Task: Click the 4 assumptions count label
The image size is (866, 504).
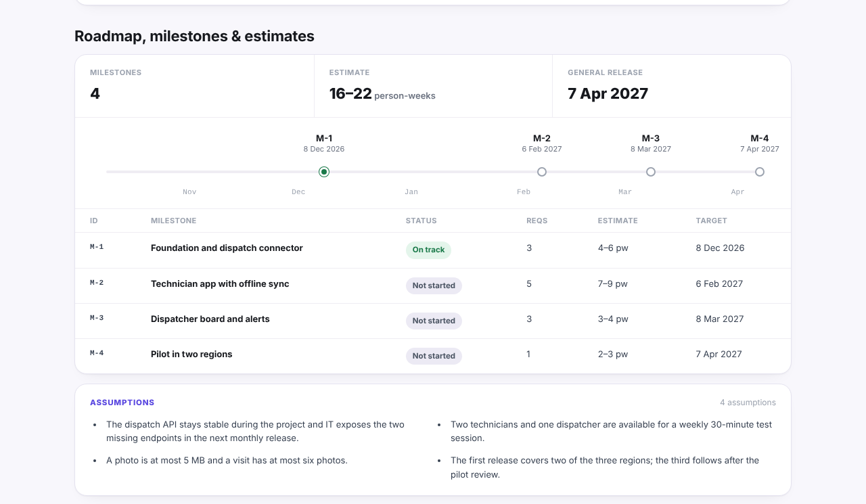Action: click(x=748, y=403)
